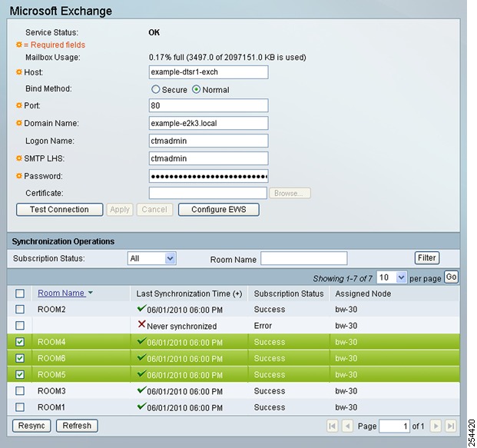This screenshot has width=477, height=448.
Task: Click the Resync button
Action: coord(31,426)
